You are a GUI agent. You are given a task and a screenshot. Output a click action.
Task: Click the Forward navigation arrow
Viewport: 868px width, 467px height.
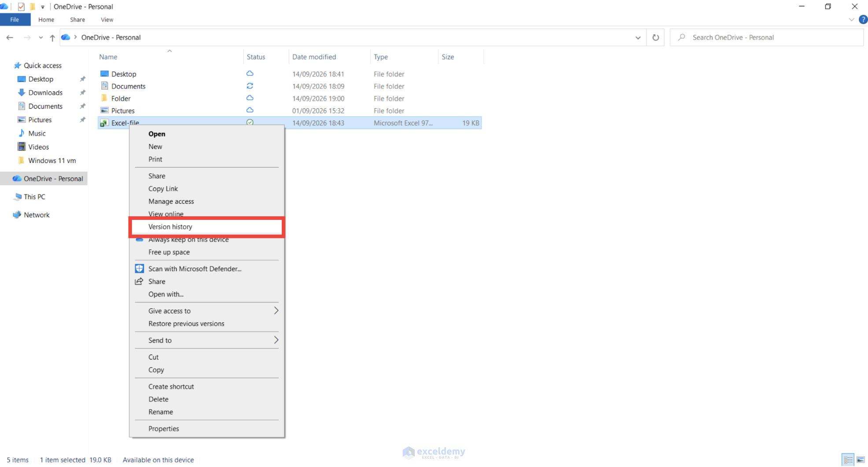click(x=27, y=38)
